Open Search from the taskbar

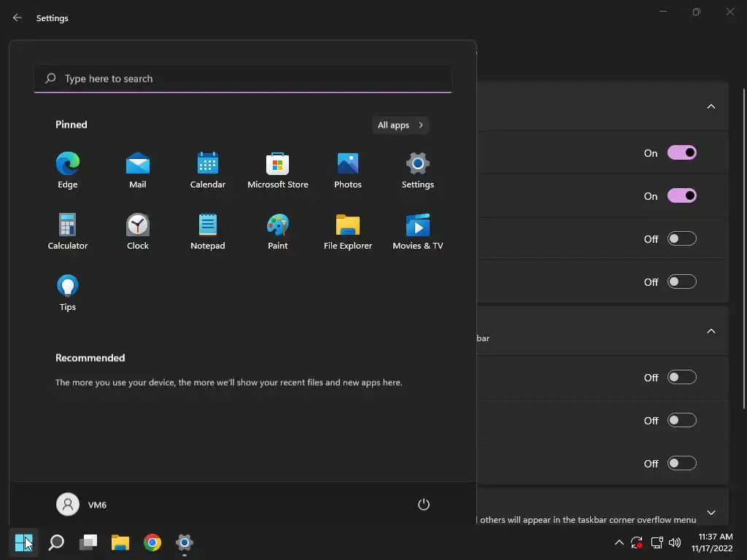pos(56,542)
